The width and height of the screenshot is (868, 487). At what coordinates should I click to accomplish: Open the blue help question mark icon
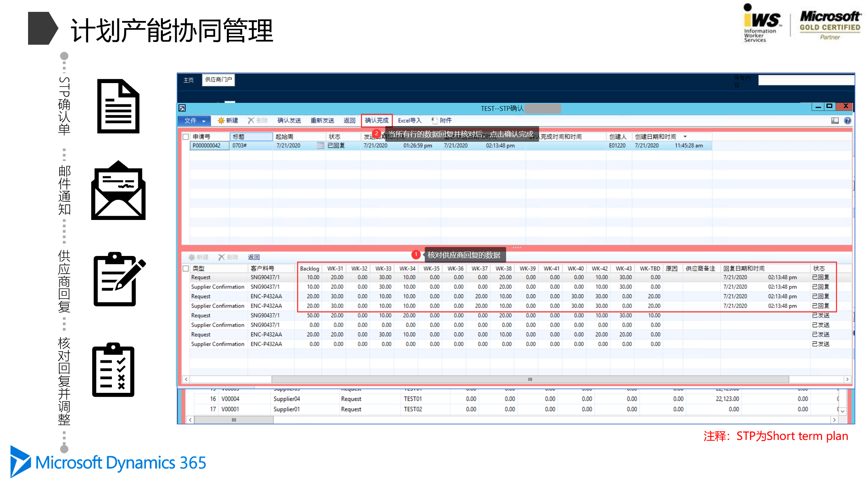[x=847, y=121]
